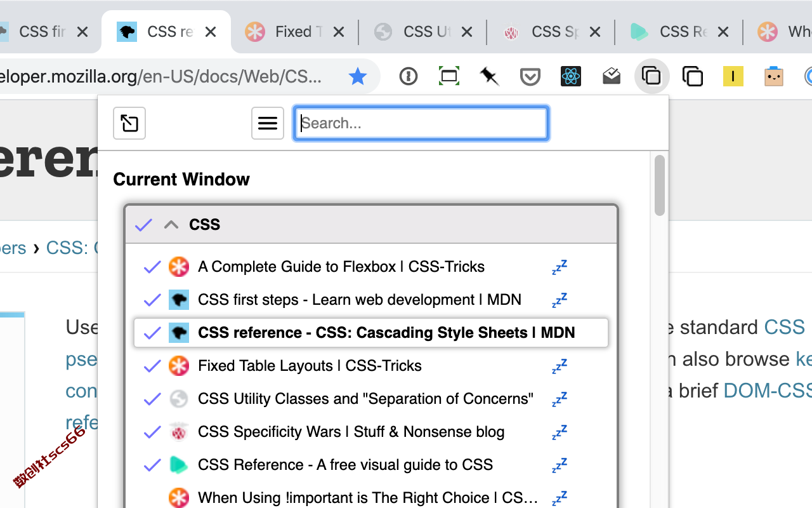Sleep the free visual guide CSS Reference tab
This screenshot has width=812, height=508.
[559, 465]
